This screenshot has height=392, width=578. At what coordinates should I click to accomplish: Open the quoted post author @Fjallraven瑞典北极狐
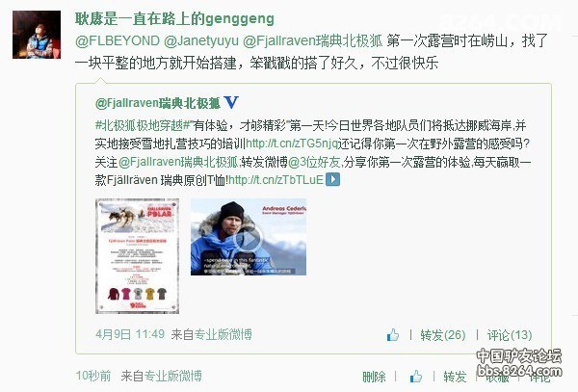point(158,103)
